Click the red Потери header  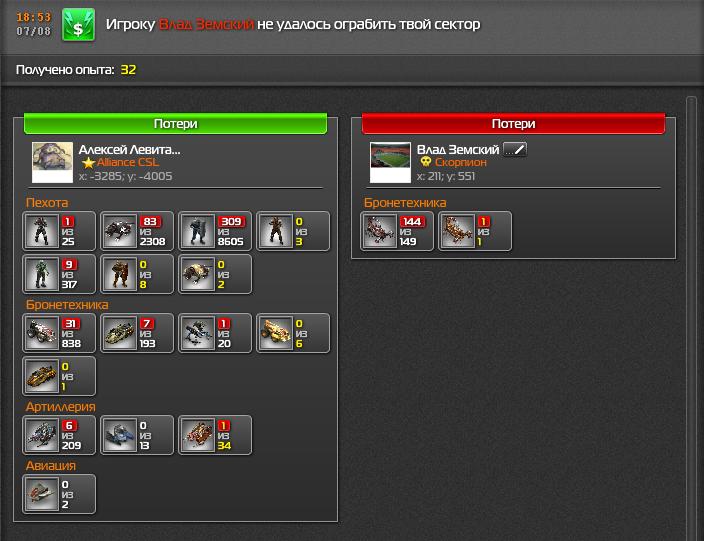[x=513, y=123]
